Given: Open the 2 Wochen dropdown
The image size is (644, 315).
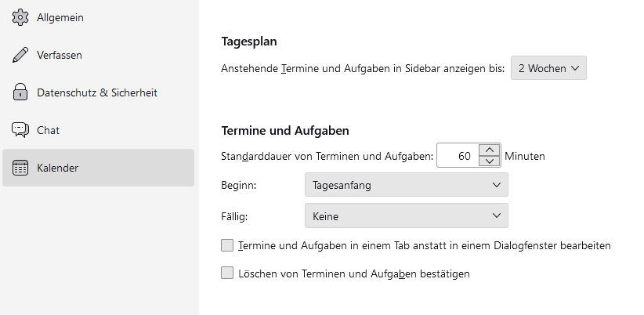Looking at the screenshot, I should click(x=548, y=68).
